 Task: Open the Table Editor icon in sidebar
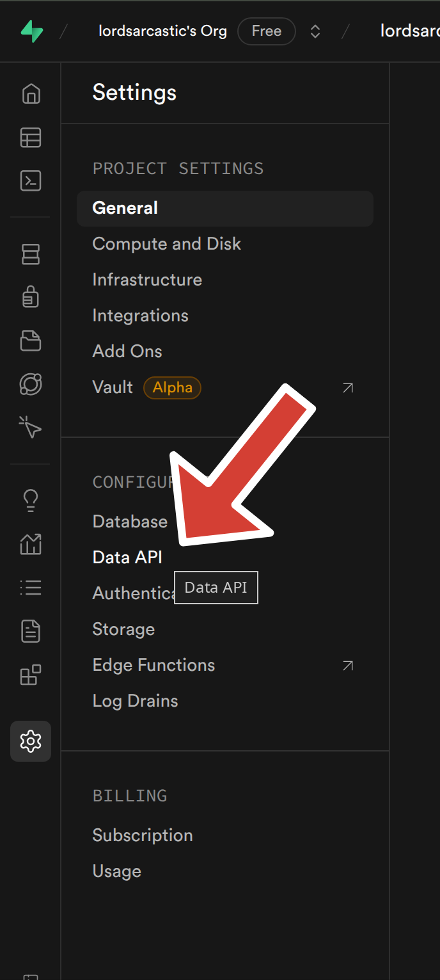point(31,138)
